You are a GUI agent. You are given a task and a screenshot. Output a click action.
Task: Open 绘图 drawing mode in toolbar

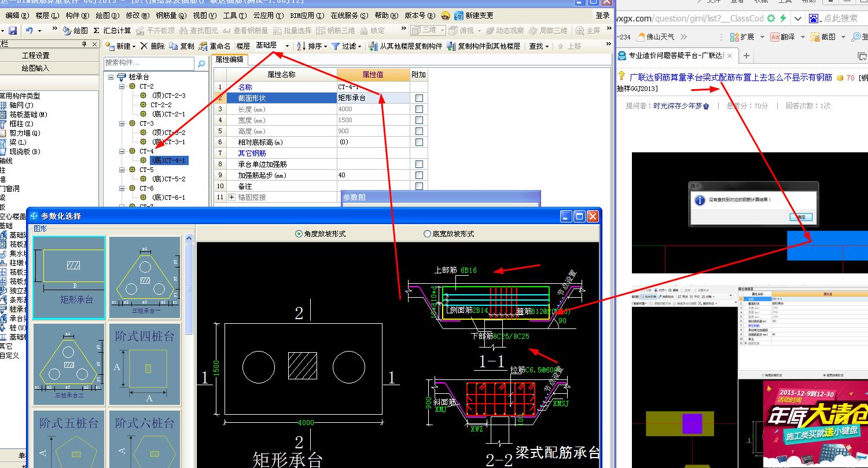(75, 30)
